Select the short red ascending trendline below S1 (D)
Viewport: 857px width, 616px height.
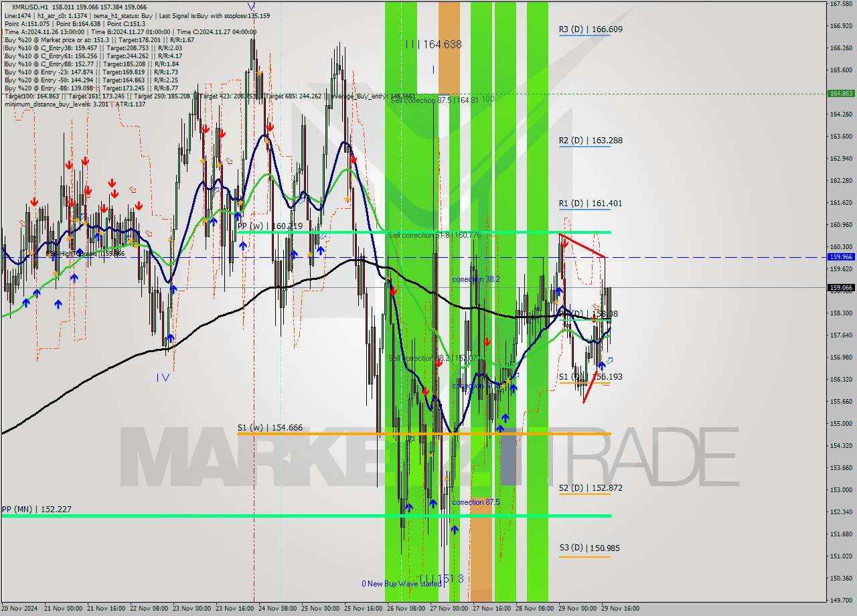click(x=590, y=386)
